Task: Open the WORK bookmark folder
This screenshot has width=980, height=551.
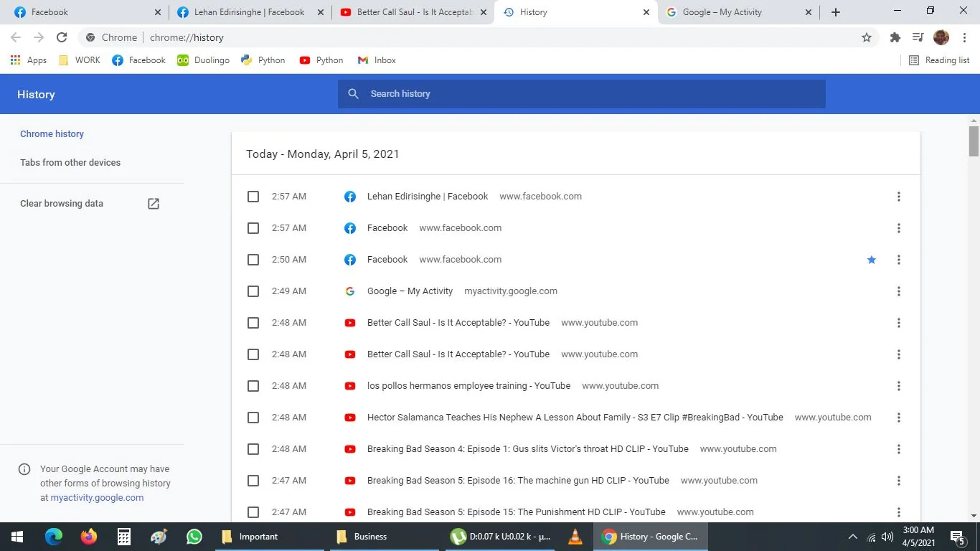Action: point(80,60)
